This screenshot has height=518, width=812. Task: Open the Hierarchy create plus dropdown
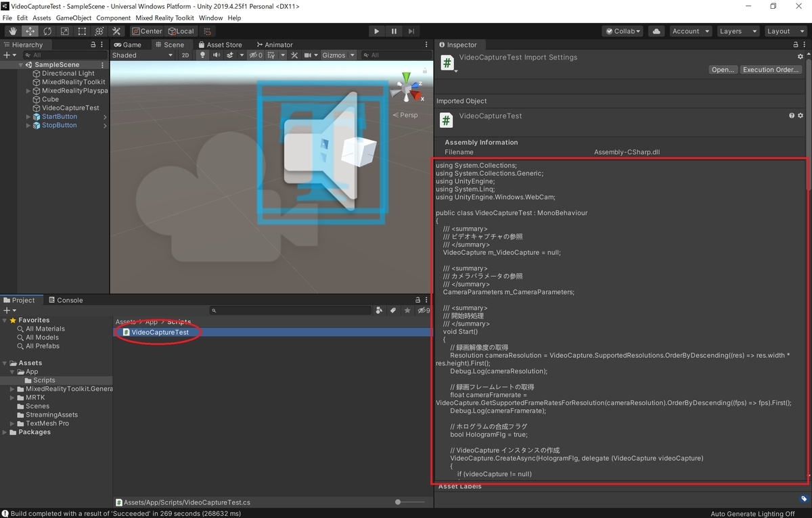pos(9,55)
